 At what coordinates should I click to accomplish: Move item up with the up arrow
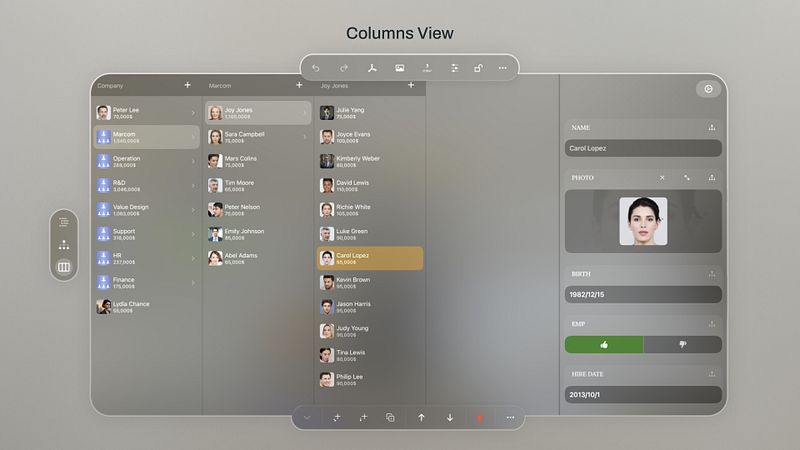421,417
